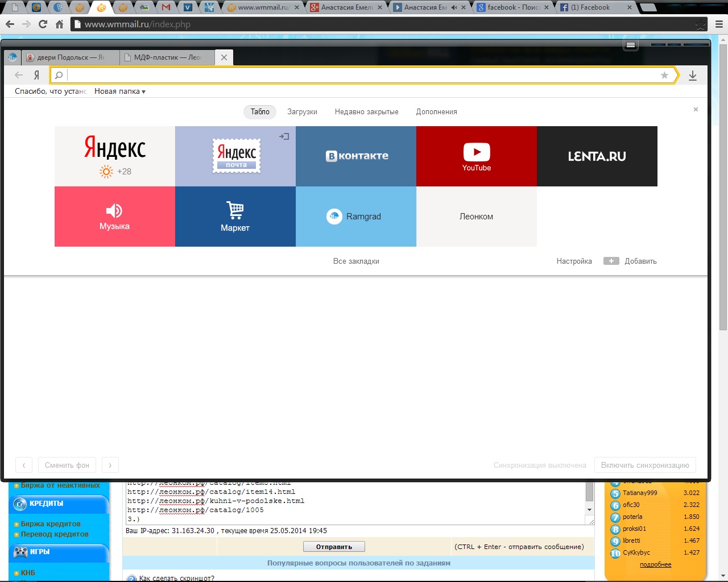Open Yandex Browser downloads arrow icon

693,75
